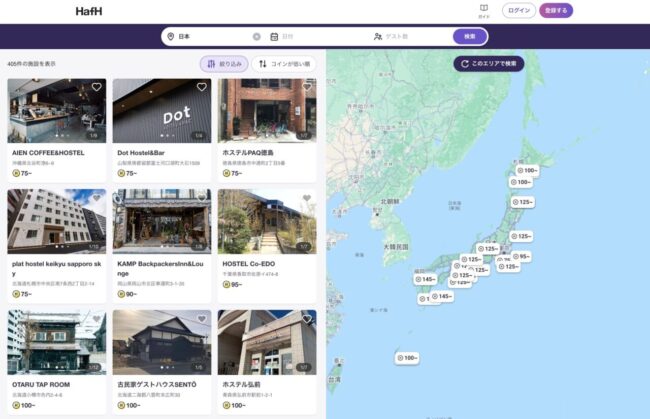The image size is (650, 419).
Task: Open the HOSTEL Co-EDO photo
Action: pyautogui.click(x=267, y=221)
